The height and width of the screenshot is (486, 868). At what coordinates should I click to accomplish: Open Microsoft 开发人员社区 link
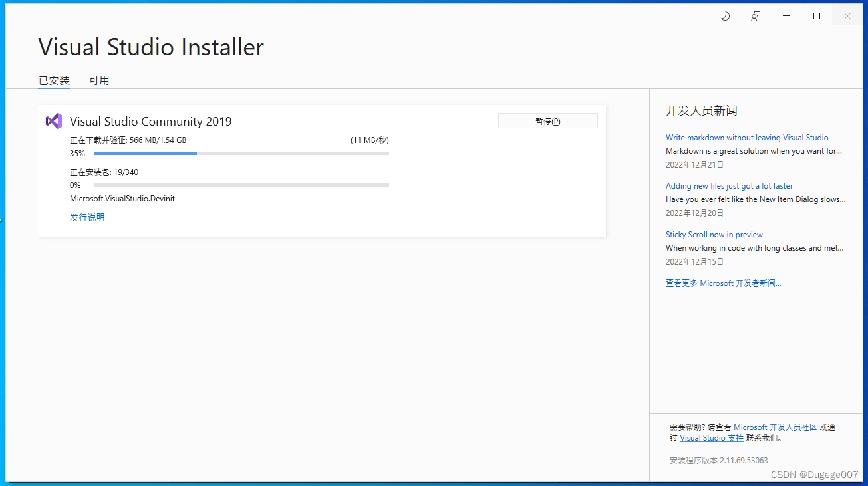pos(775,427)
